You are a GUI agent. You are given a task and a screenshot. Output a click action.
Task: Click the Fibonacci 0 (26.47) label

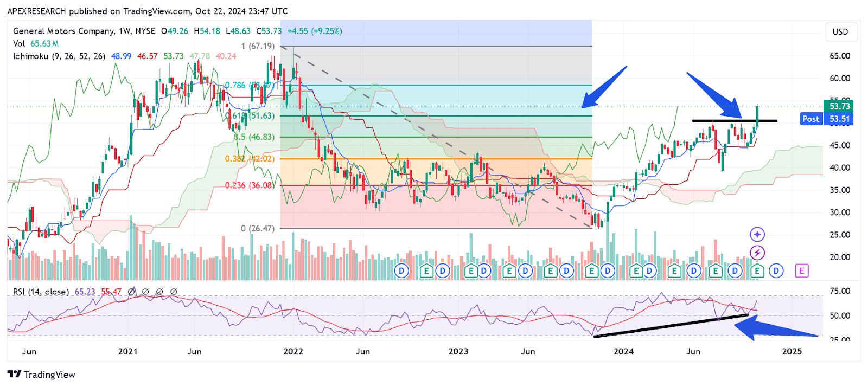[258, 228]
